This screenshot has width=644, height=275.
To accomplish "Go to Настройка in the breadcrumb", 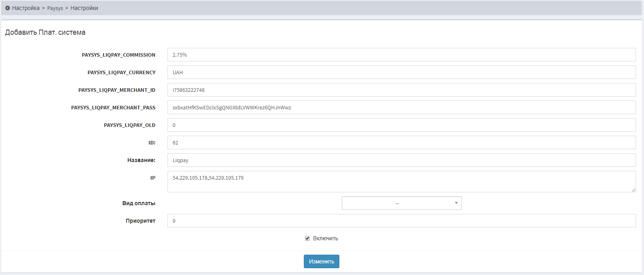I will [x=26, y=8].
